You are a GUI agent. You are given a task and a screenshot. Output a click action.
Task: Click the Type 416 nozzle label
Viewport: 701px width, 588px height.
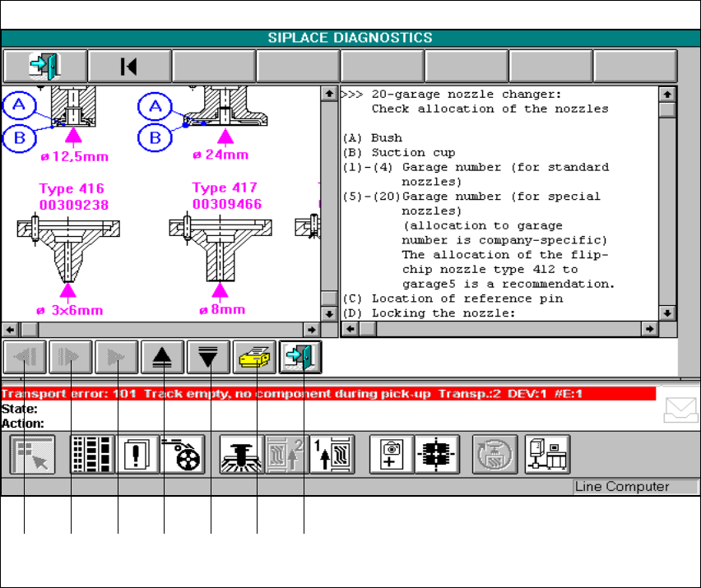[72, 188]
